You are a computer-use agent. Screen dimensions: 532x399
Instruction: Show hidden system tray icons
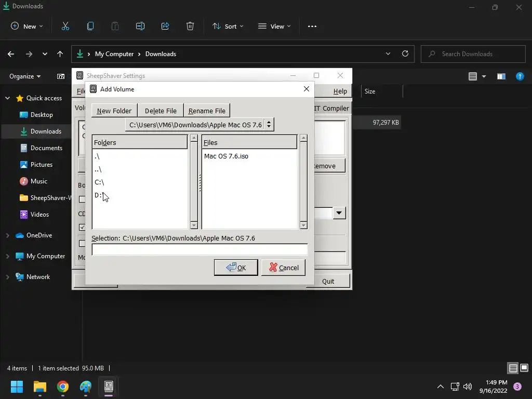441,387
